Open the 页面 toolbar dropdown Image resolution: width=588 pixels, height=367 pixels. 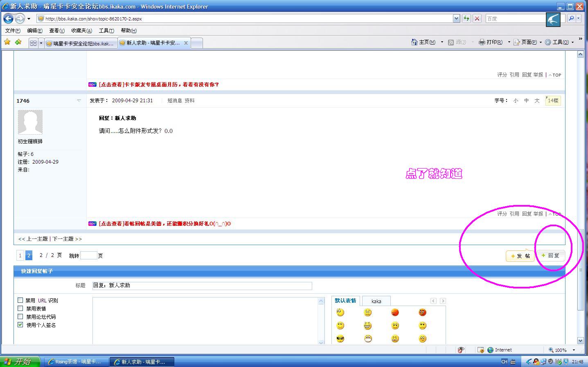(x=528, y=42)
